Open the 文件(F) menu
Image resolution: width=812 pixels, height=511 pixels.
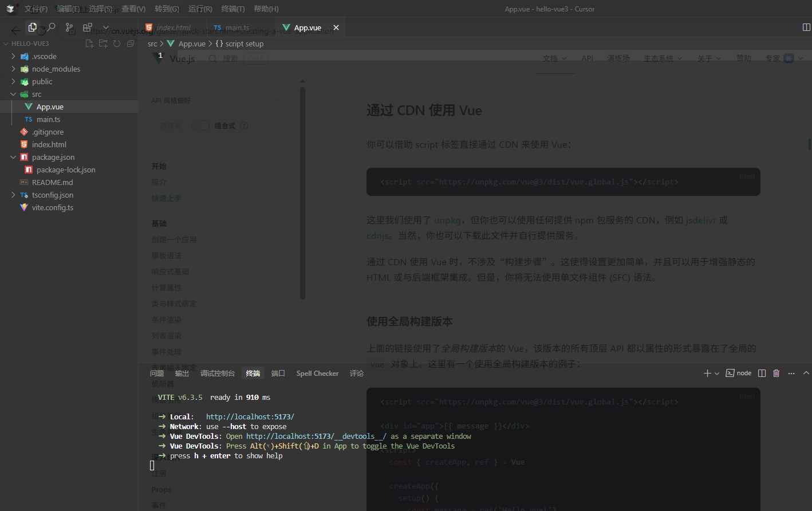point(36,9)
